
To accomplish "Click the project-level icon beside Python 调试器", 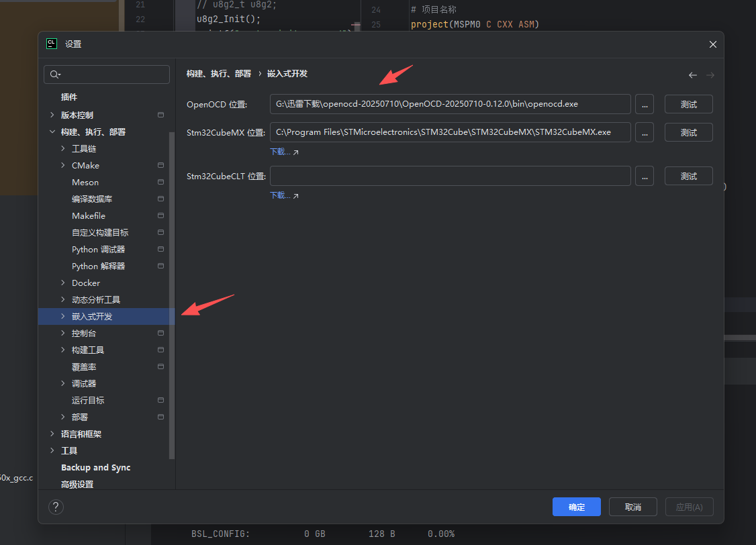I will (x=160, y=249).
